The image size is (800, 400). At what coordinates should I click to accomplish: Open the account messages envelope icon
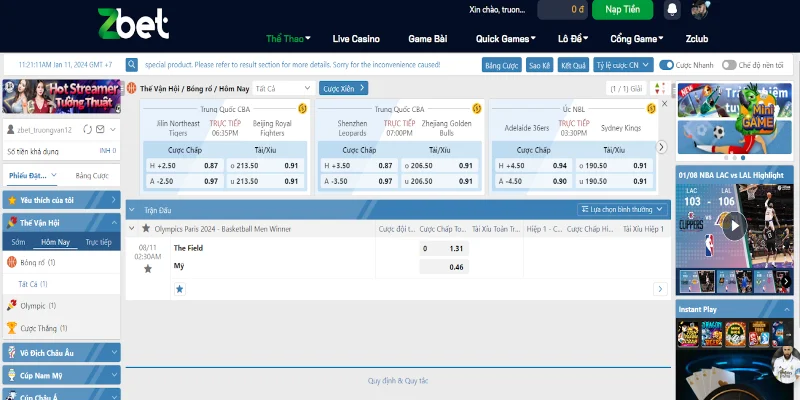point(99,129)
